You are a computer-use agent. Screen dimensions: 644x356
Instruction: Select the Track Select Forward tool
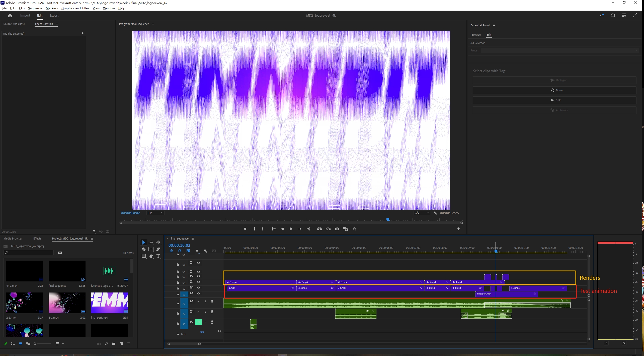coord(151,242)
